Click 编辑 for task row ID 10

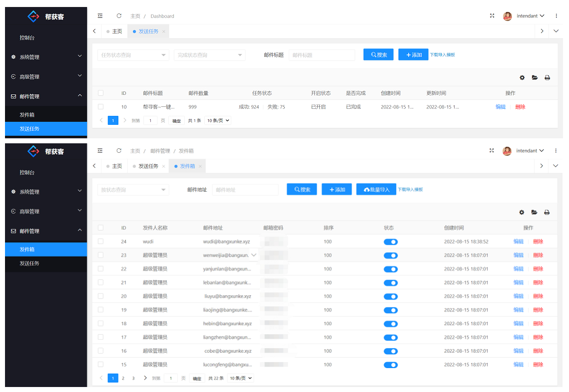click(500, 107)
